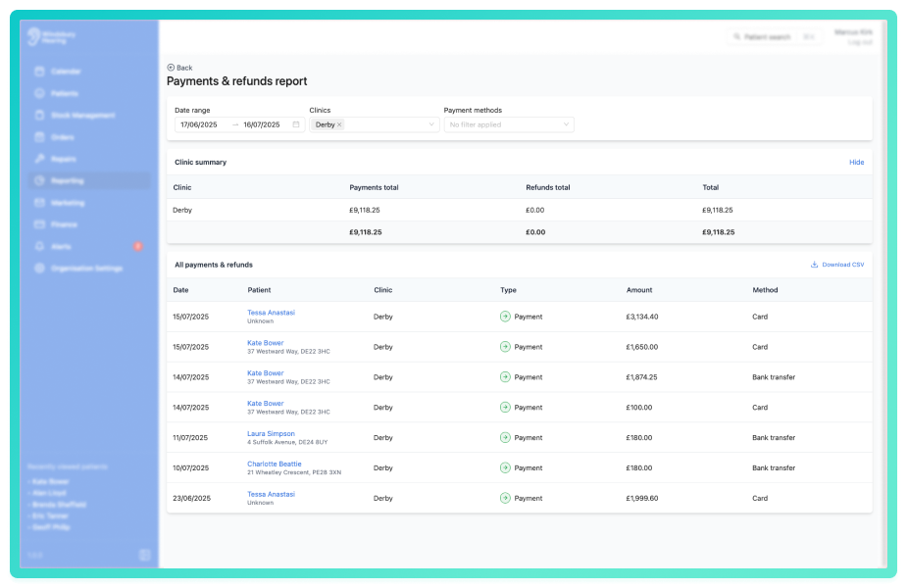Screen dimensions: 907x588
Task: Click Kate Bower in recently viewed patients
Action: 50,481
